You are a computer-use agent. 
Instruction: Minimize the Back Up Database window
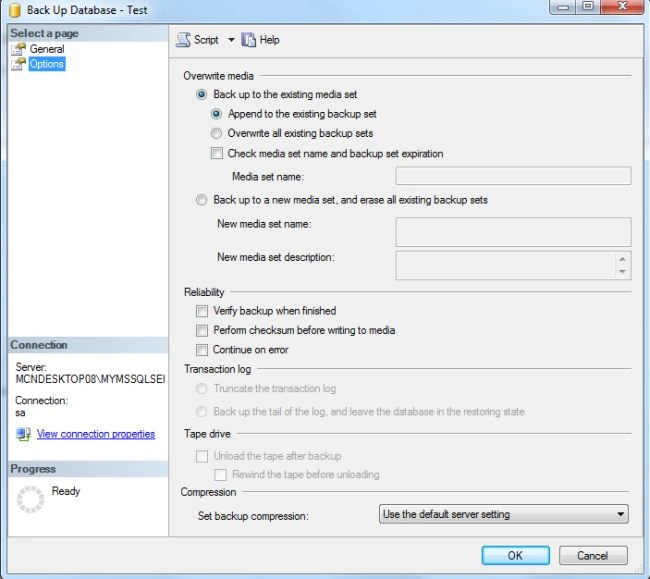[563, 7]
